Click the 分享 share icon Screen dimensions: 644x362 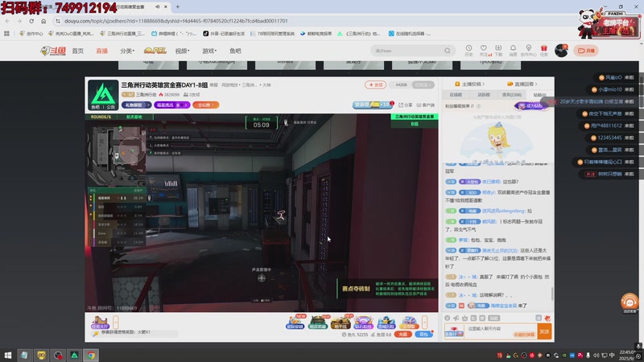[x=406, y=105]
